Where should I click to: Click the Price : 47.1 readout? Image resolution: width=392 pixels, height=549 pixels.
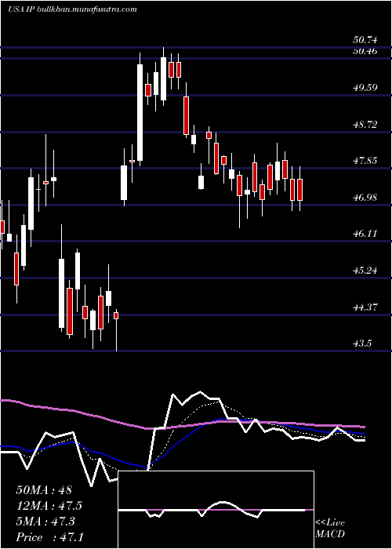point(49,537)
